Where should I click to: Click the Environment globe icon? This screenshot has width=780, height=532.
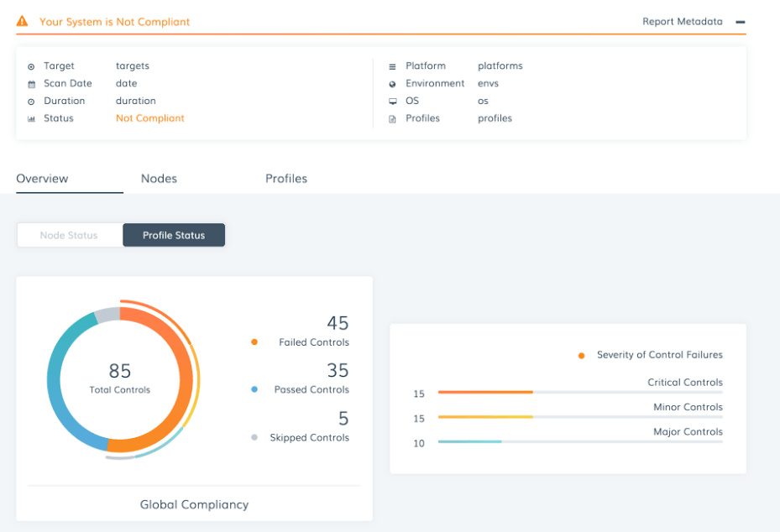392,84
